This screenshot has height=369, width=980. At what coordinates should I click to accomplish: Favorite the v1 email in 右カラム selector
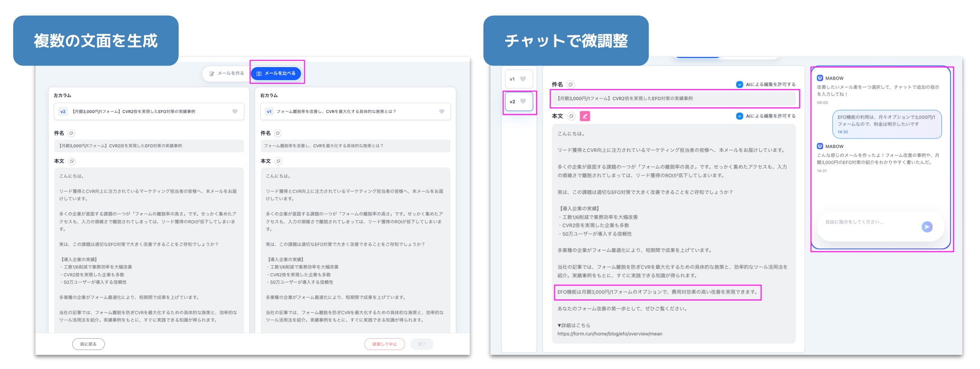tap(441, 111)
